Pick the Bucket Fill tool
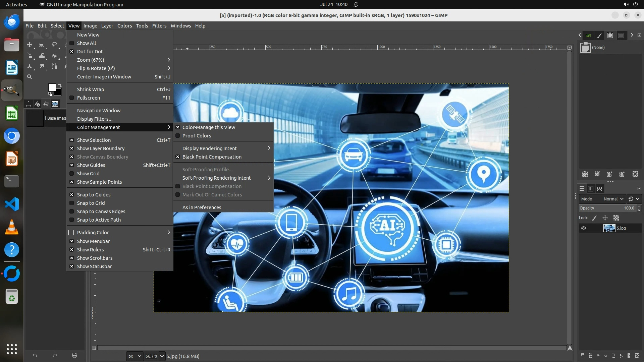The width and height of the screenshot is (644, 362). [54, 56]
